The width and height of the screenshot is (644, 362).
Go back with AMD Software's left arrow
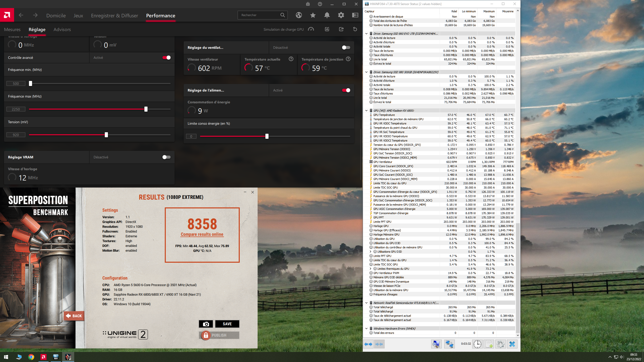pyautogui.click(x=21, y=15)
